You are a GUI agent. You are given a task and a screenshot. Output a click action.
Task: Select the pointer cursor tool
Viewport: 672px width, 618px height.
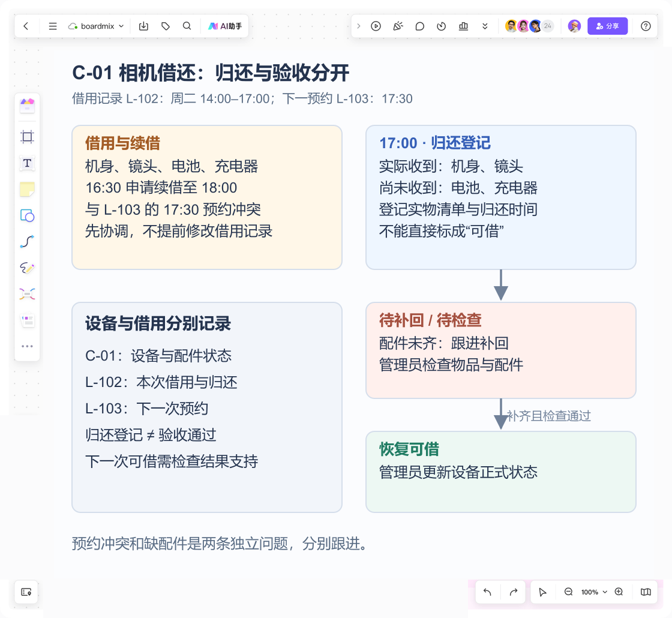(x=542, y=592)
